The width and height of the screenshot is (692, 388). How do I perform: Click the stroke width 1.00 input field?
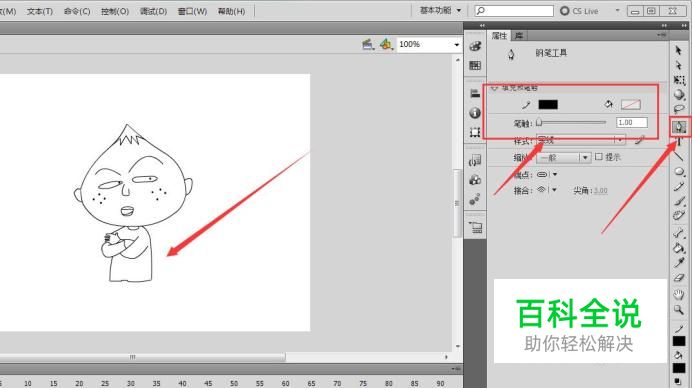[x=632, y=122]
